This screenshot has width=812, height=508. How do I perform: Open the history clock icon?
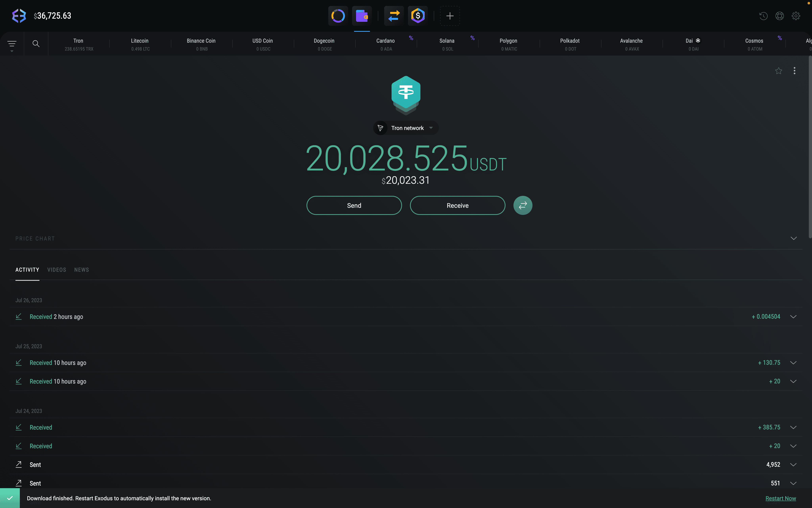(763, 16)
